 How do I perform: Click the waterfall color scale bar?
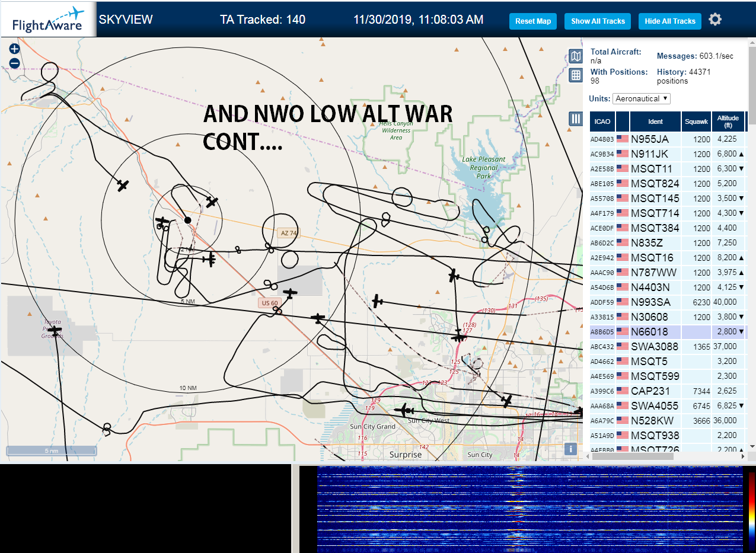(x=751, y=511)
